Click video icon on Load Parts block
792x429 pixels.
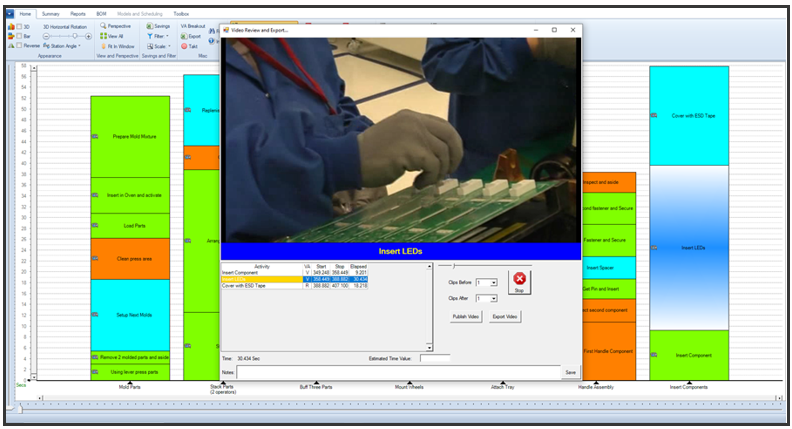coord(94,225)
